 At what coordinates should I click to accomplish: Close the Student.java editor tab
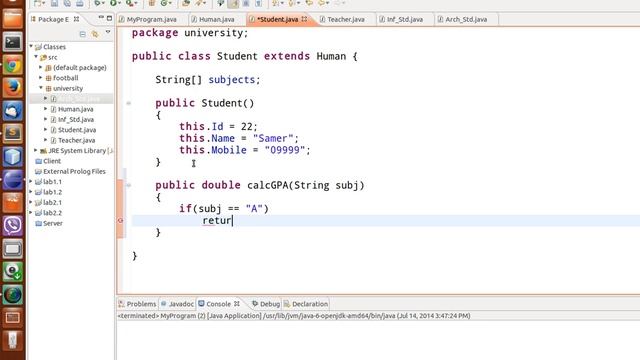304,19
